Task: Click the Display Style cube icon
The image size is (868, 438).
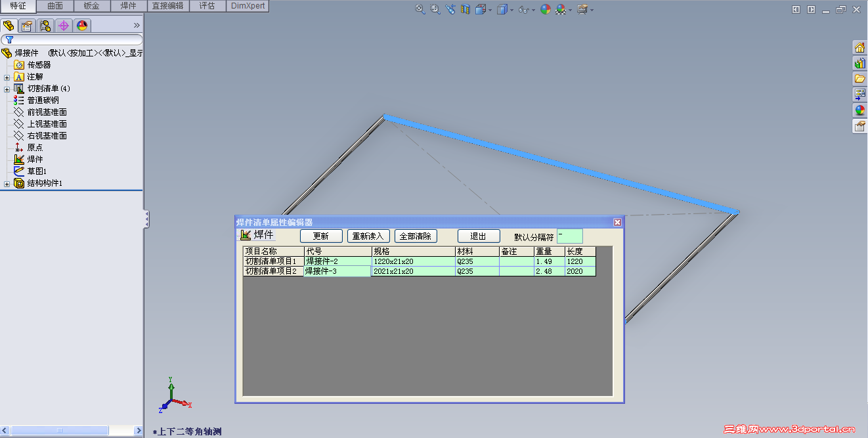Action: point(502,9)
